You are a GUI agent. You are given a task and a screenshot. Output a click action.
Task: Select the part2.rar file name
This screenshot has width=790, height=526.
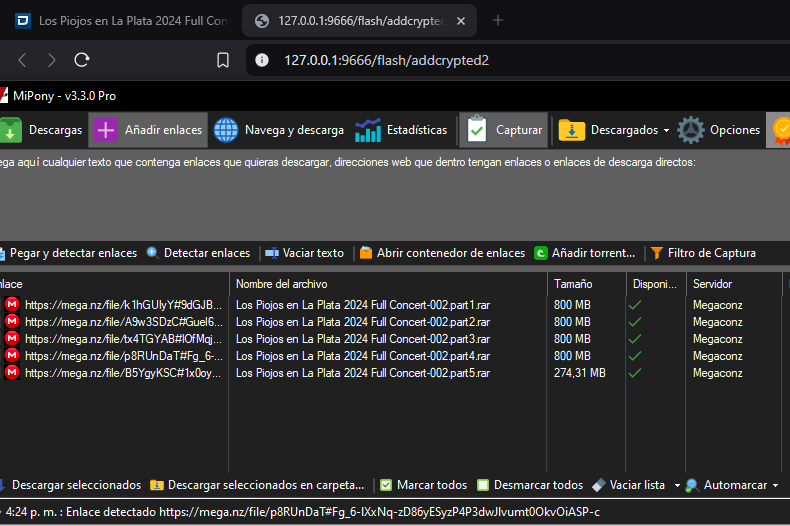pyautogui.click(x=363, y=322)
